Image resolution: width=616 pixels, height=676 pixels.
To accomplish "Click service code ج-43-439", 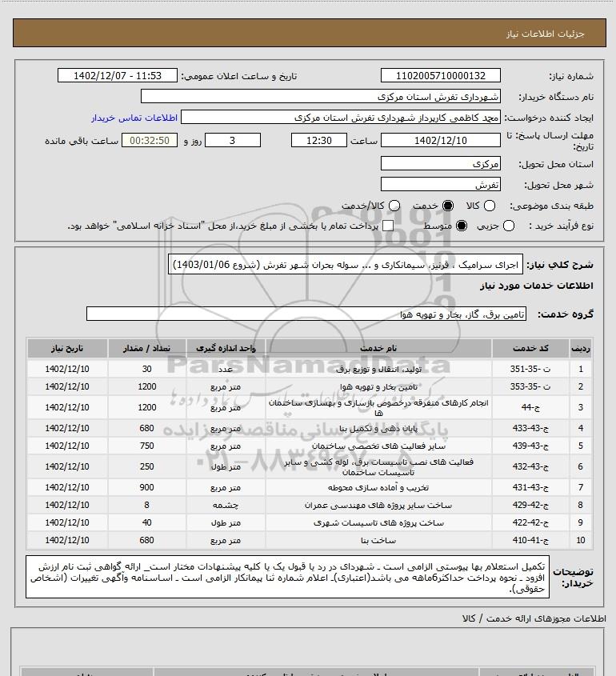I will click(x=530, y=446).
